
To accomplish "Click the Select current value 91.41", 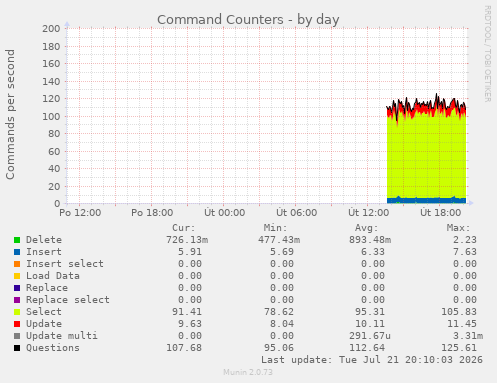I will 187,312.
